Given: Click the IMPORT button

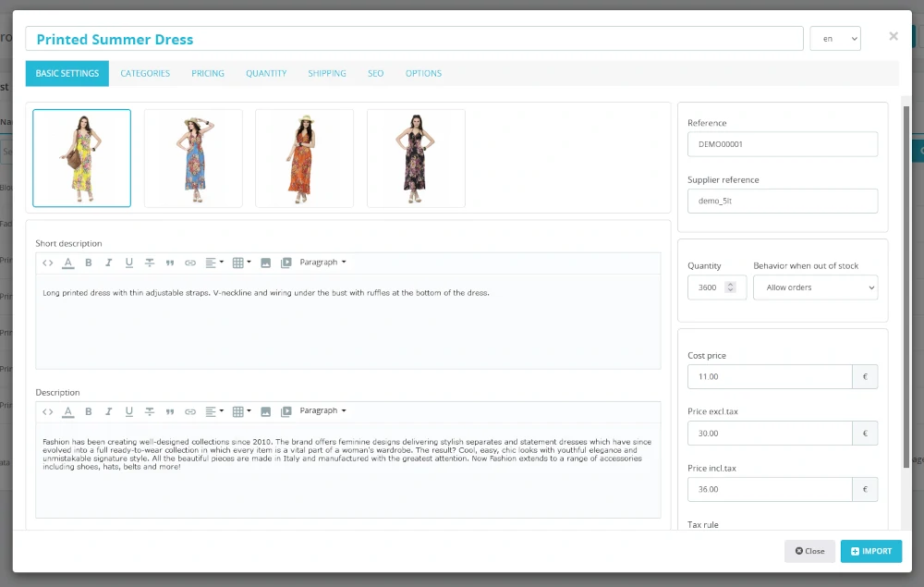Looking at the screenshot, I should [x=870, y=551].
